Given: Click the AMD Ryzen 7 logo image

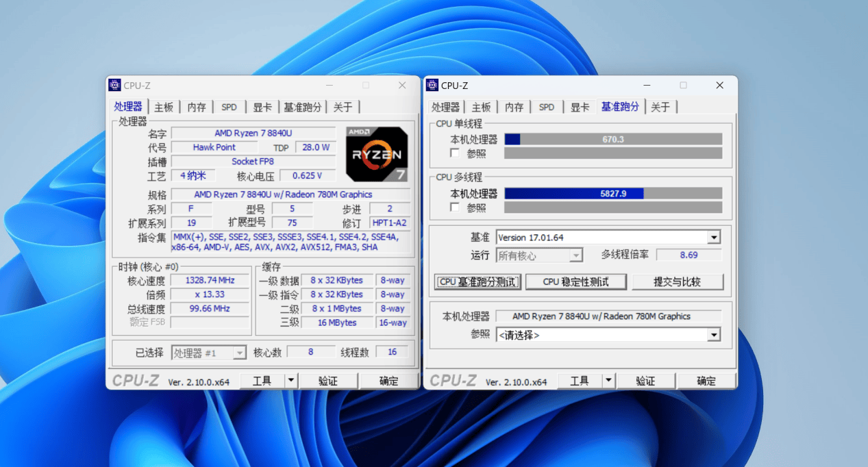Looking at the screenshot, I should click(x=377, y=154).
